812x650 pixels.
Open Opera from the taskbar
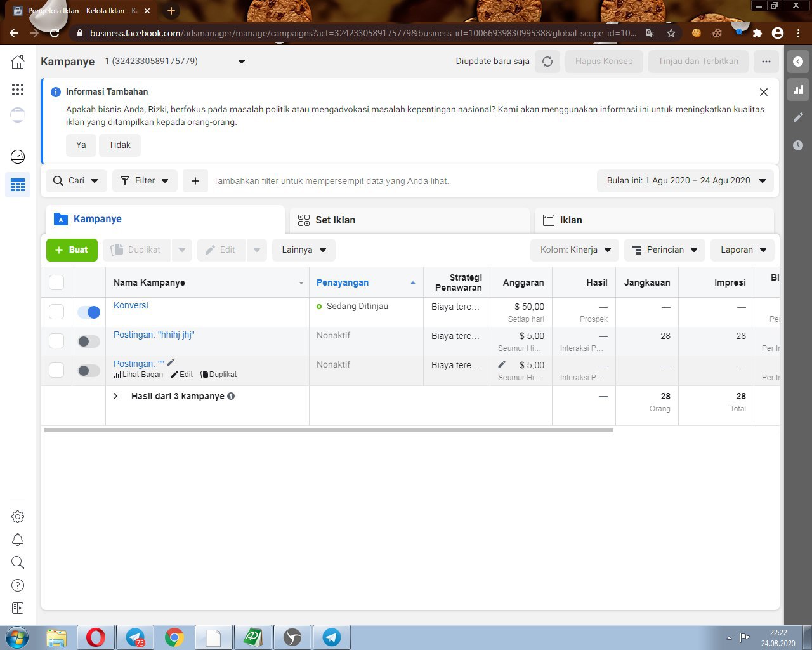point(96,637)
